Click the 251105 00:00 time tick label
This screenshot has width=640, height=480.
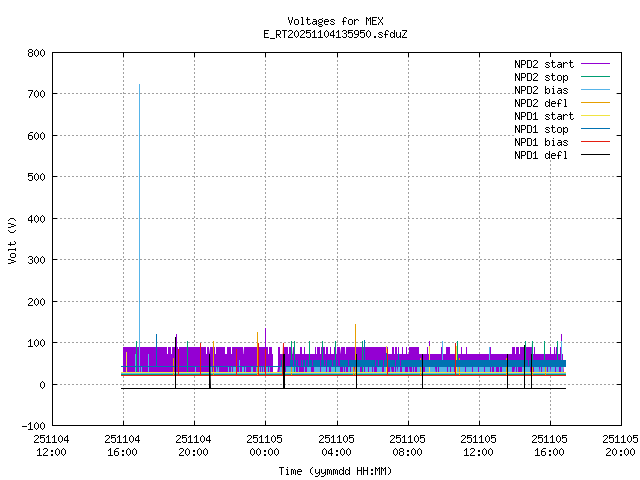(265, 445)
